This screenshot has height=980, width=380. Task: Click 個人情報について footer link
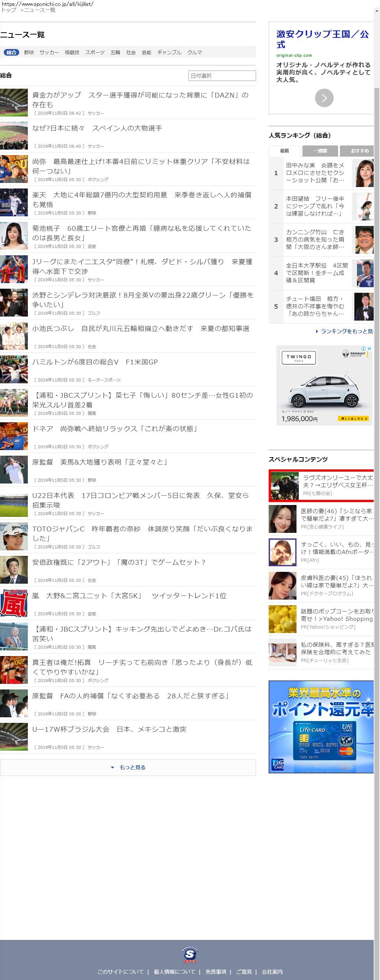174,971
